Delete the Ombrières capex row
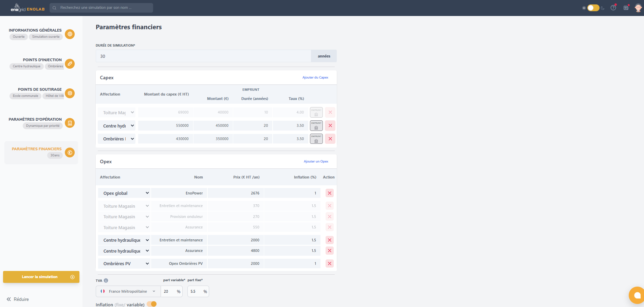The image size is (644, 307). [330, 139]
